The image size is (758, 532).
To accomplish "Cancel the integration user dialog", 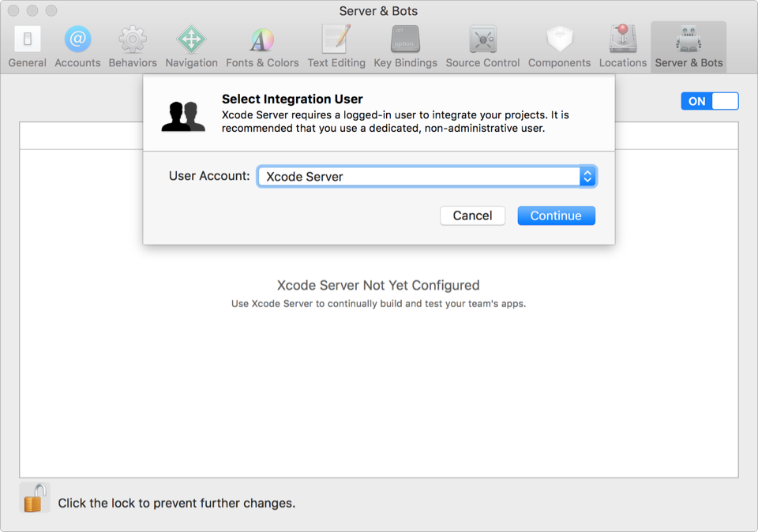I will point(472,215).
